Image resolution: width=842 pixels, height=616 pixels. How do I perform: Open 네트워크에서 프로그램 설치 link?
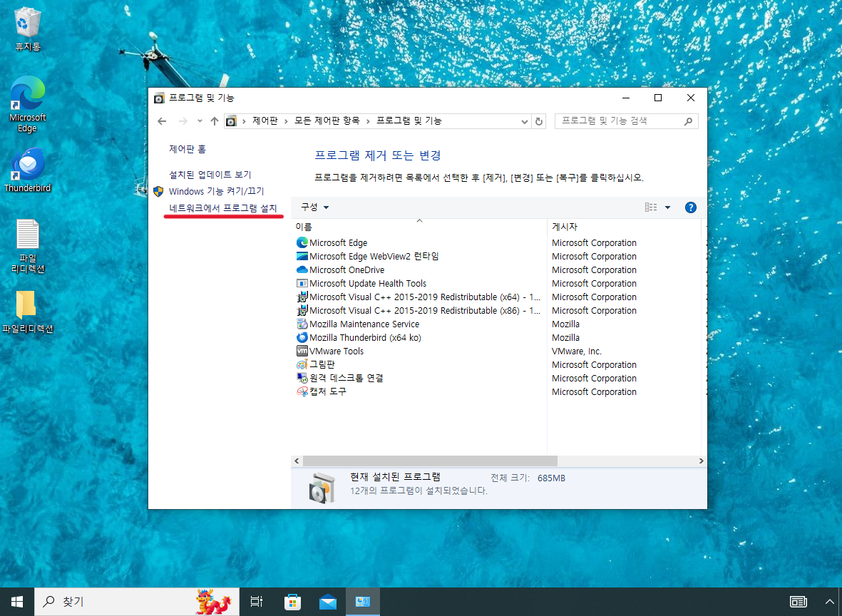click(223, 208)
